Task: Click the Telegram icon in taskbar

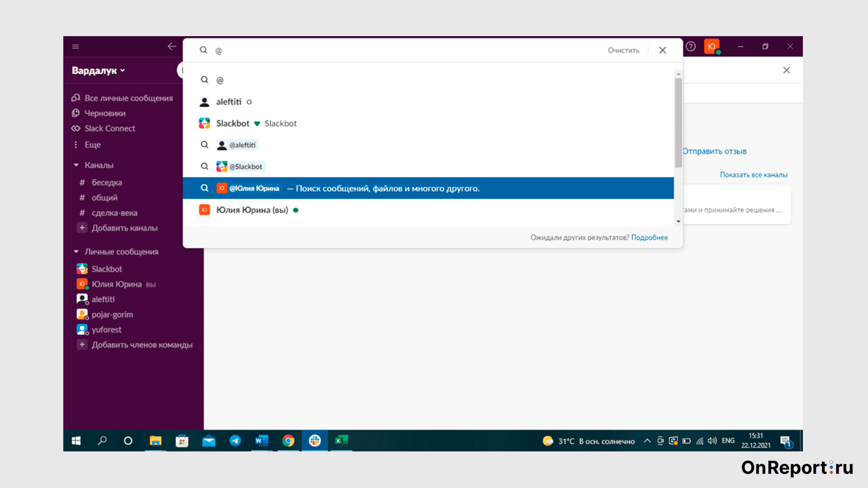Action: click(x=234, y=441)
